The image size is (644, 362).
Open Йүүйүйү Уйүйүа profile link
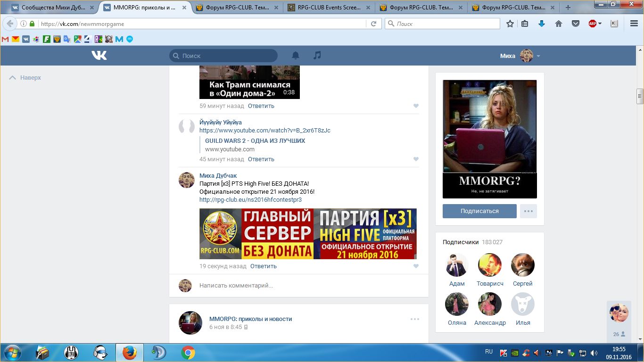(x=221, y=123)
